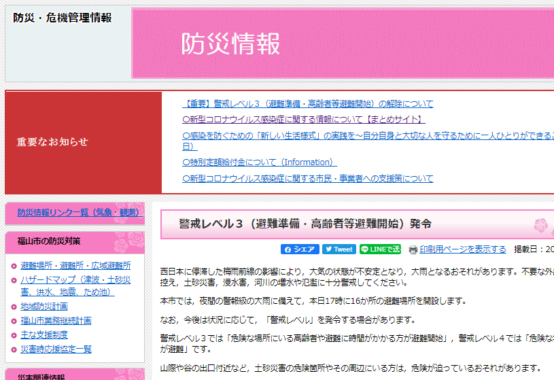Open 地域防災計画 sidebar link

(44, 306)
